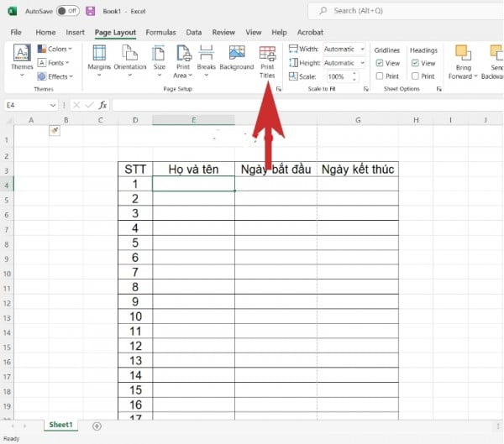Switch to the Data tab
Viewport: 504px width, 444px height.
pyautogui.click(x=194, y=33)
